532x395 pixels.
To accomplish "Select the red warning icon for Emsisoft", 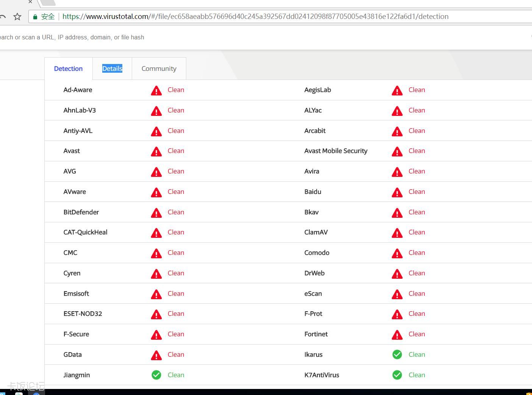I will click(156, 294).
